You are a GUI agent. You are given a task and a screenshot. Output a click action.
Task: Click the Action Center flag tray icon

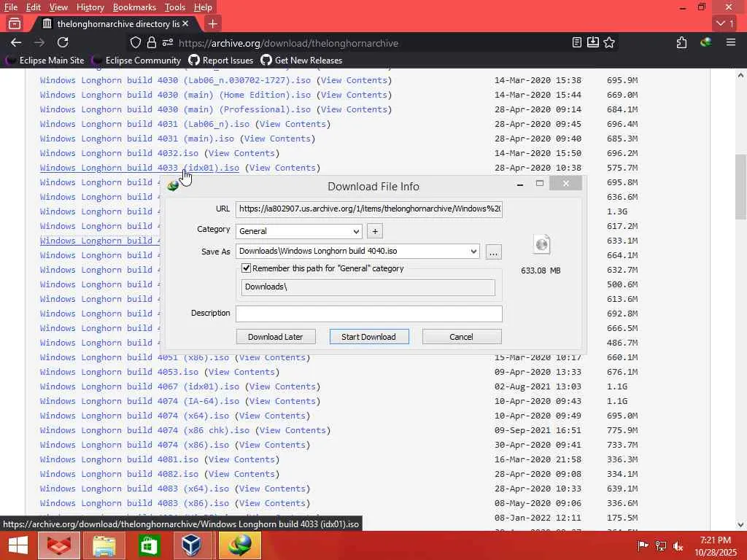pos(643,545)
